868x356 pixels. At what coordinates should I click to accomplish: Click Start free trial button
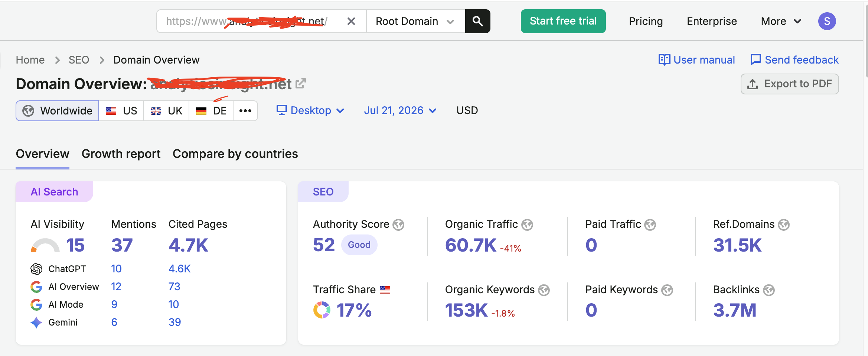pyautogui.click(x=563, y=21)
